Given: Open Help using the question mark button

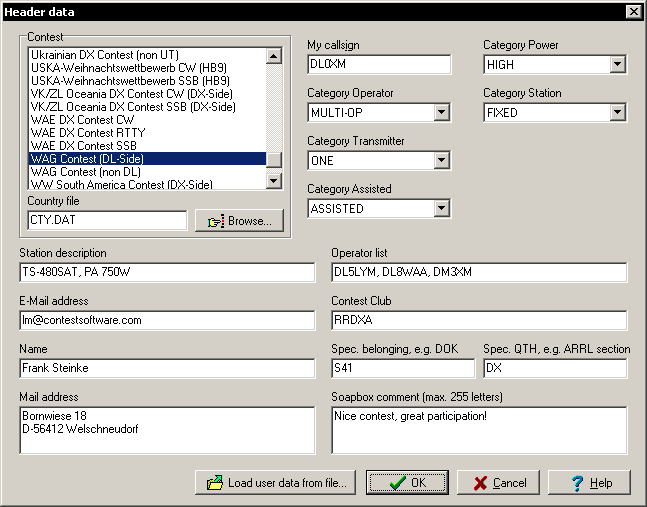Looking at the screenshot, I should coord(589,483).
